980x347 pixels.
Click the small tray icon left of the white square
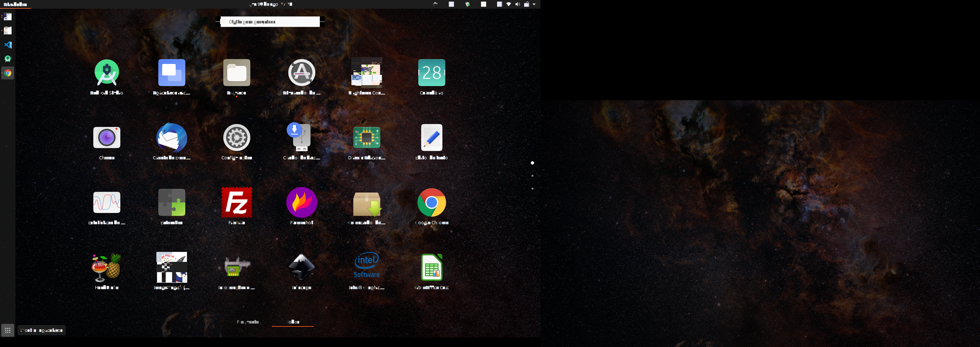coord(436,4)
